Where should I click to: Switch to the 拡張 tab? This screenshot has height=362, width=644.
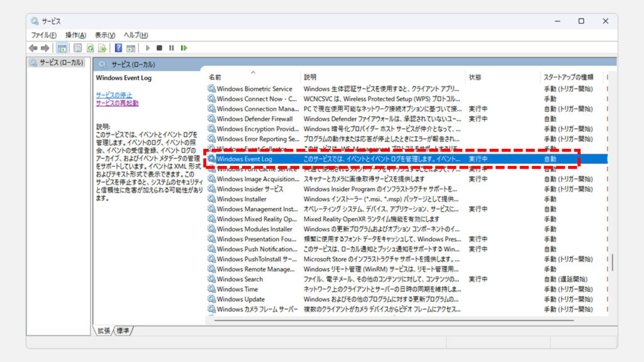click(x=104, y=331)
